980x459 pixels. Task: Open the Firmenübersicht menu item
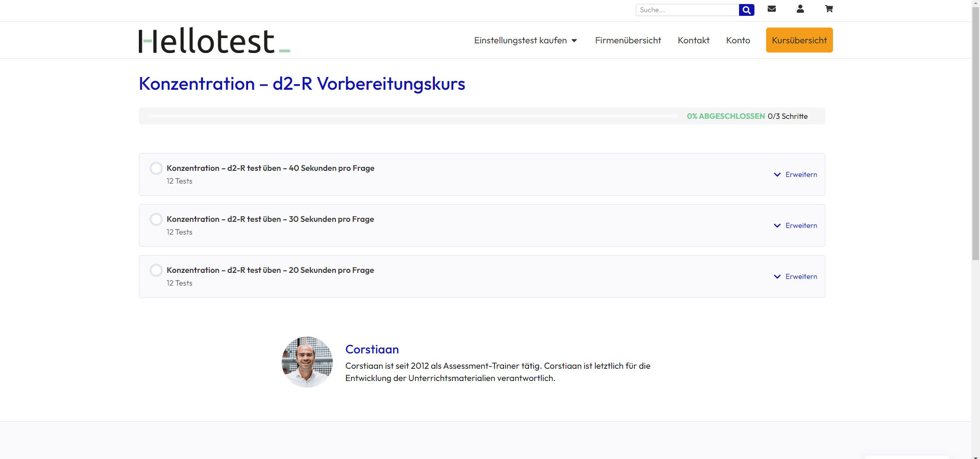(628, 40)
